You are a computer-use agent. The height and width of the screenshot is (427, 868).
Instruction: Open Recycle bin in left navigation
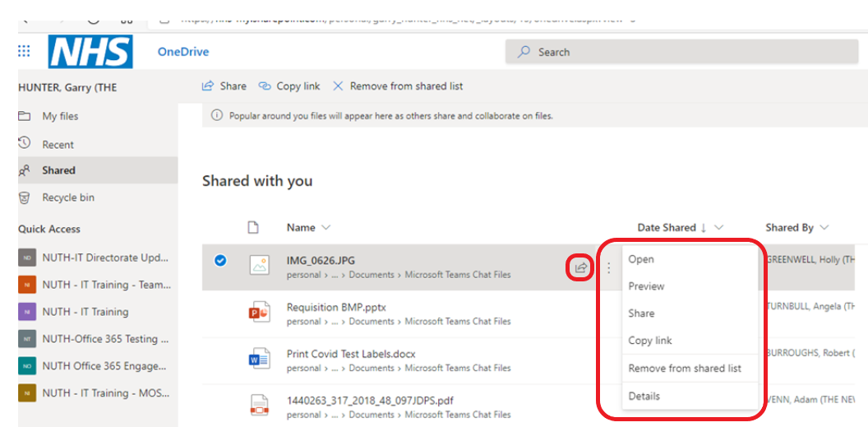pyautogui.click(x=68, y=197)
